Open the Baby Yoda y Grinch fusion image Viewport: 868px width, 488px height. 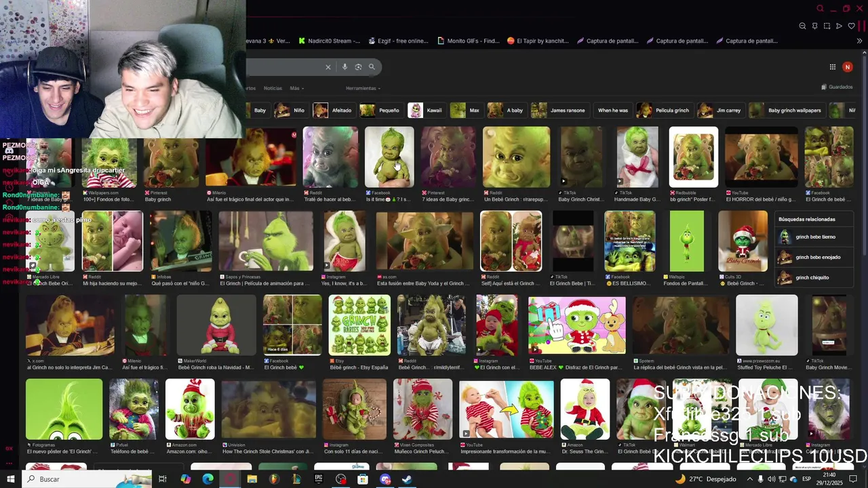point(425,241)
